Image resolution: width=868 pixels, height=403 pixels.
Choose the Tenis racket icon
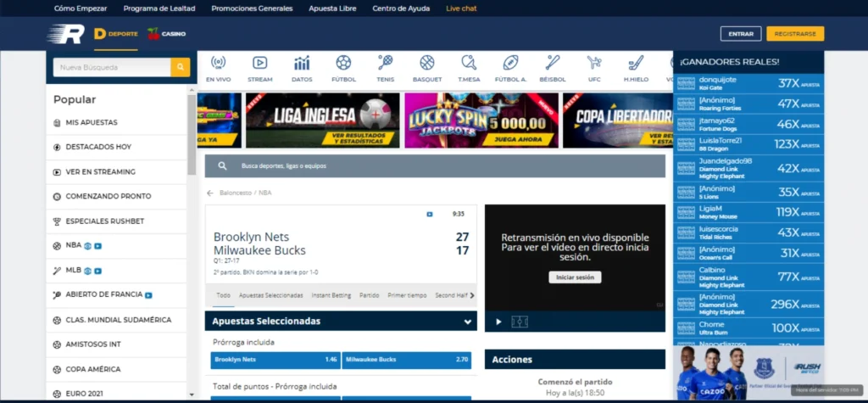coord(385,64)
